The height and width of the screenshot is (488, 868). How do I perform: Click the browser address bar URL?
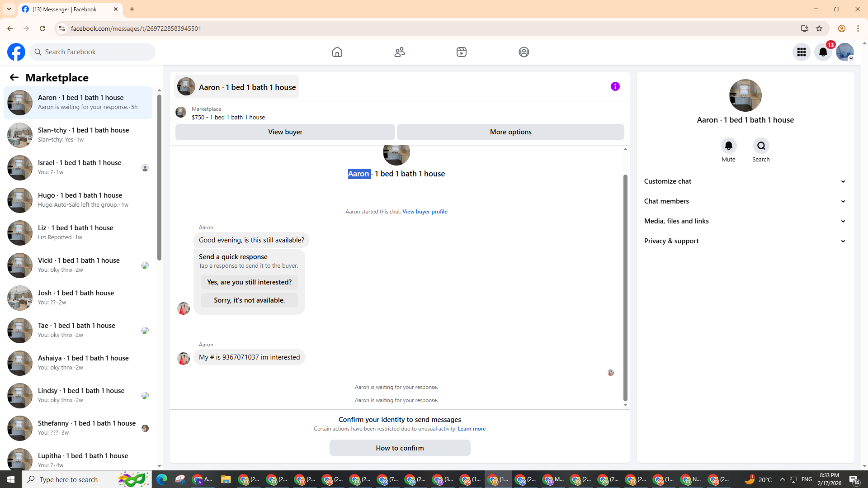pos(136,28)
